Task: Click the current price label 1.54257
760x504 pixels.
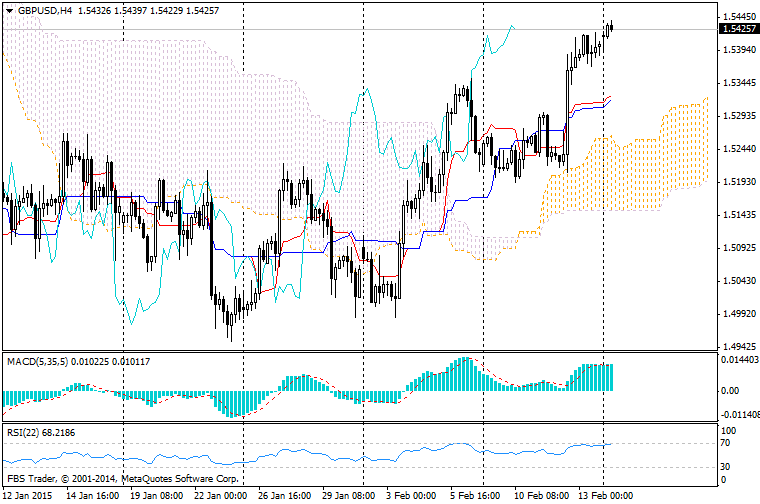Action: [739, 29]
